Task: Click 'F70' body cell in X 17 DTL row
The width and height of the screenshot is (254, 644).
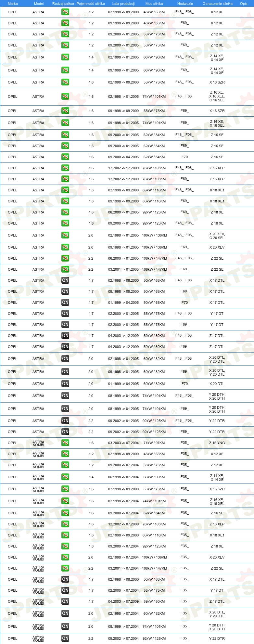Action: (184, 303)
